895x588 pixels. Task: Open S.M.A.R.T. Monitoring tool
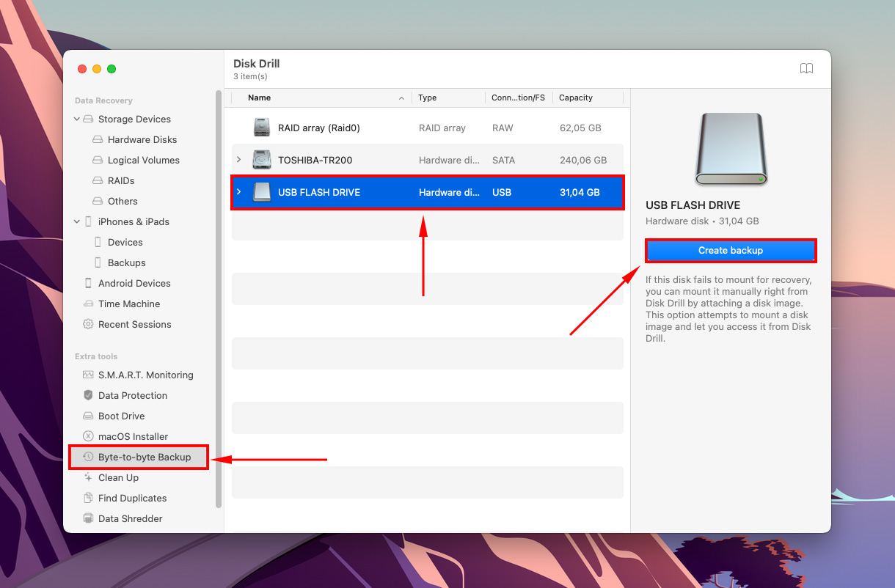[146, 375]
